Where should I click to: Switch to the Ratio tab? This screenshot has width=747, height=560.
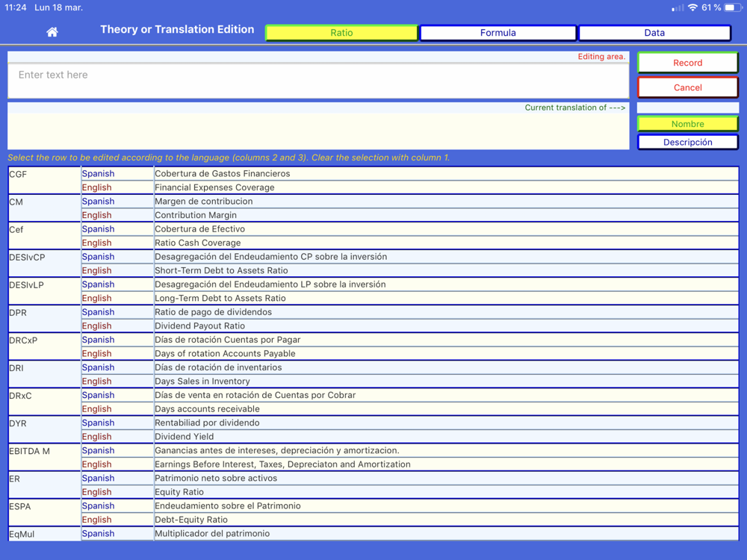pyautogui.click(x=341, y=33)
